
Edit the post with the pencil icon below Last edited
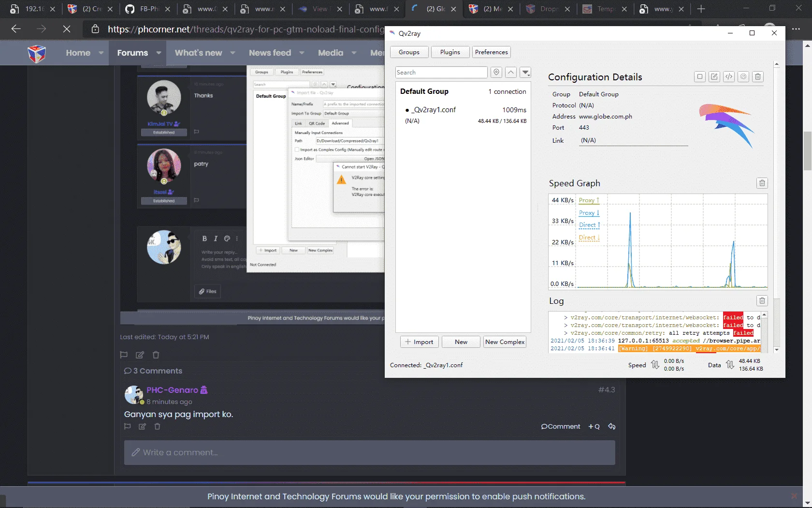pyautogui.click(x=140, y=355)
